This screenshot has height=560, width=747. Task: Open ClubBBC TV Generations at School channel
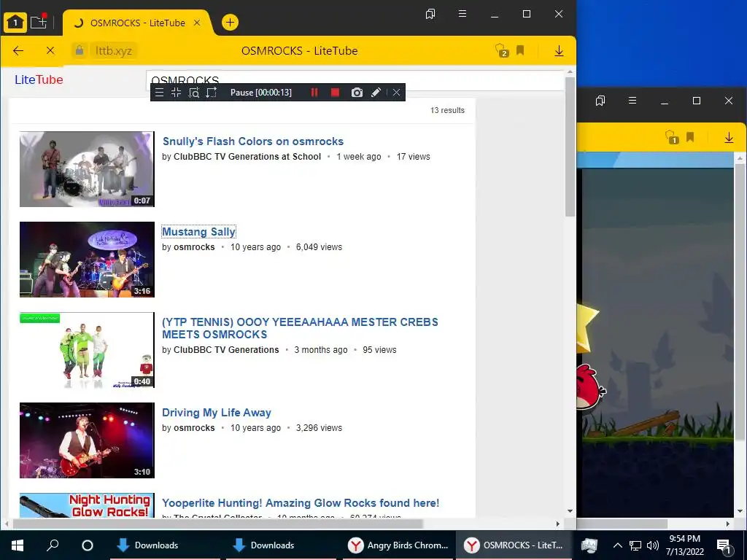(x=247, y=157)
